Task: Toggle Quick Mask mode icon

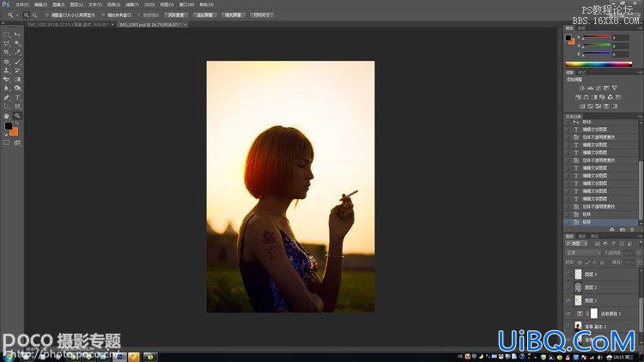Action: [x=6, y=142]
